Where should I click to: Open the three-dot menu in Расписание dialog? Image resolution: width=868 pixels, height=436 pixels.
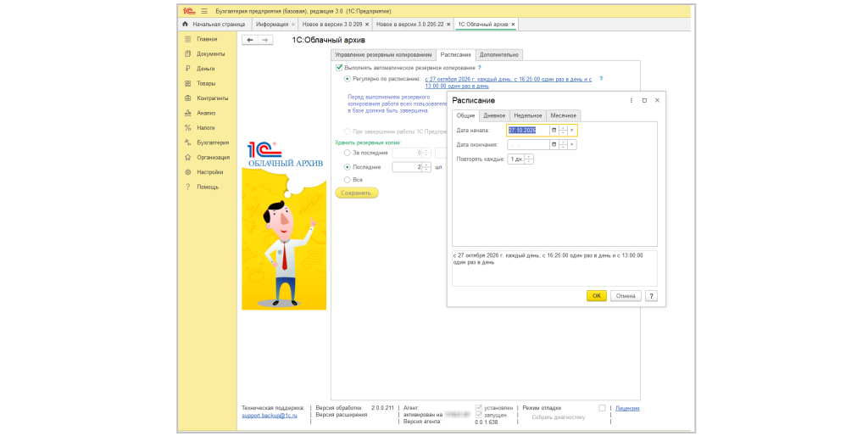tap(631, 100)
